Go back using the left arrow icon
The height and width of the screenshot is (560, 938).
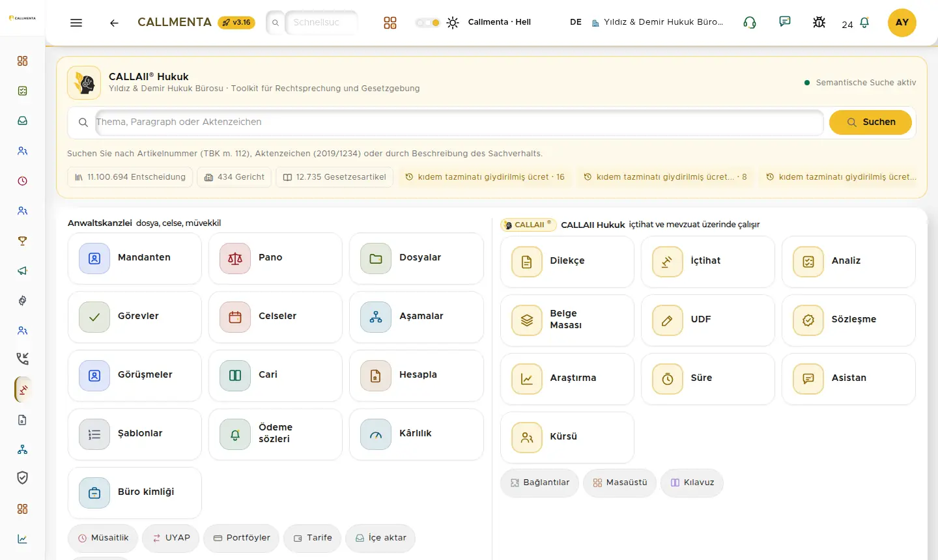pos(114,23)
